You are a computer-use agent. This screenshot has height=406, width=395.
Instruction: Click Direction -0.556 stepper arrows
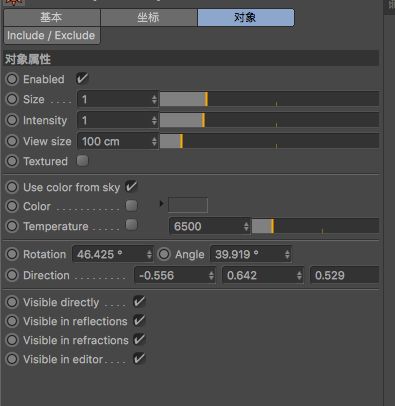point(211,275)
